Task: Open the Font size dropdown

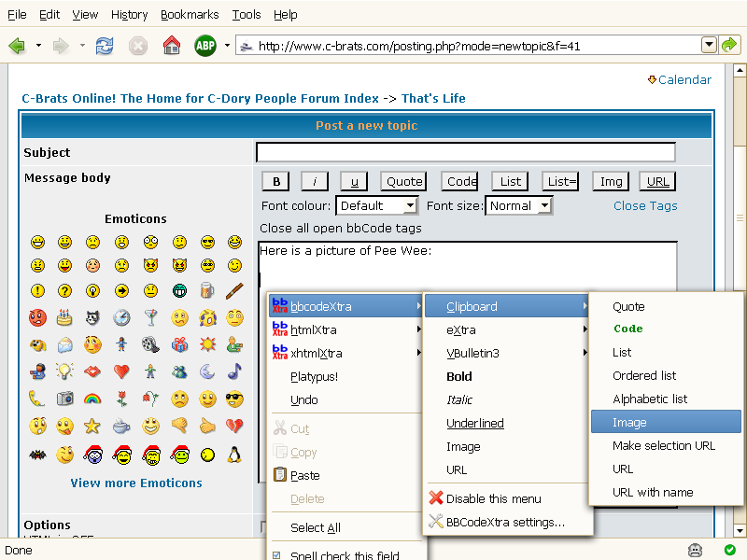Action: pos(519,205)
